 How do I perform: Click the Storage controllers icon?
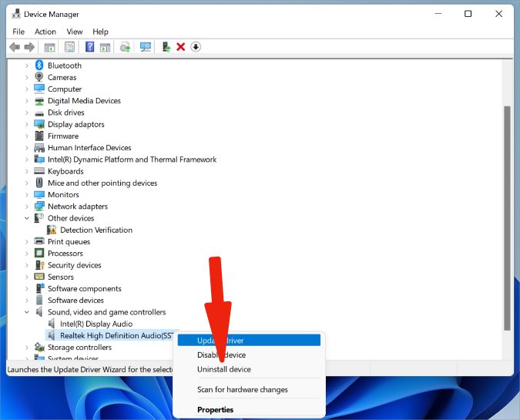[39, 347]
